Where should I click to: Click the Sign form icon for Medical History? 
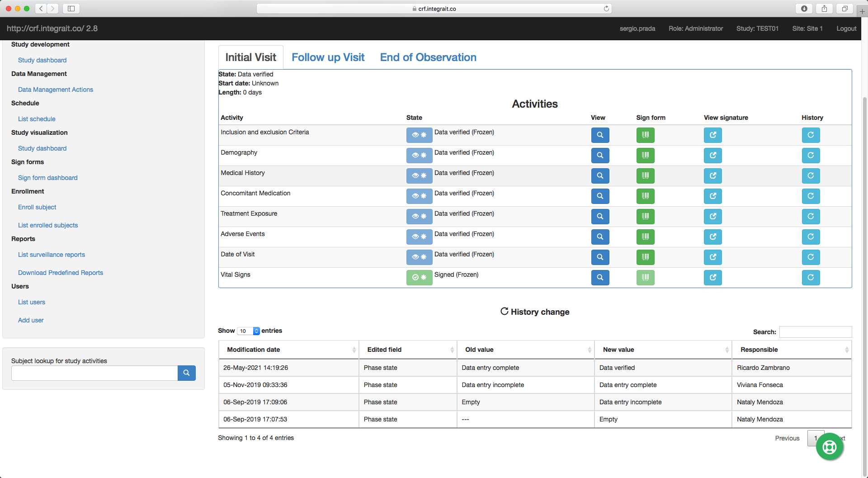645,176
